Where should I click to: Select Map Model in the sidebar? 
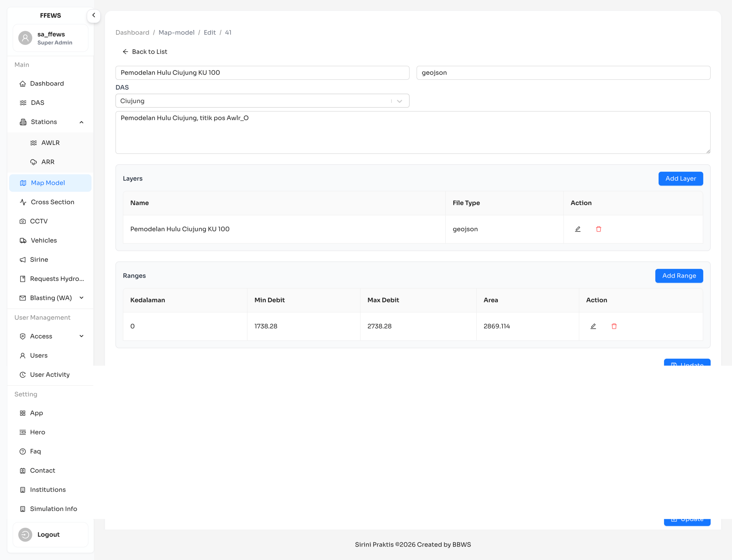(50, 183)
